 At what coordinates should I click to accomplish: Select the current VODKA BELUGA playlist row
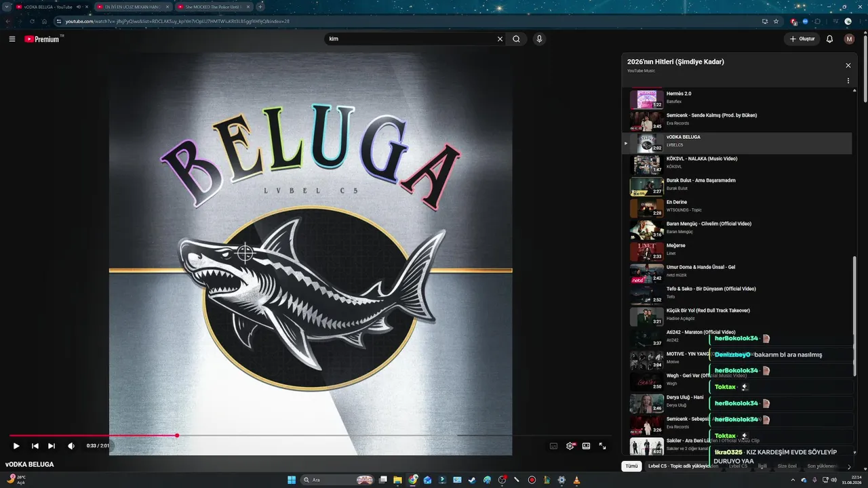tap(738, 143)
